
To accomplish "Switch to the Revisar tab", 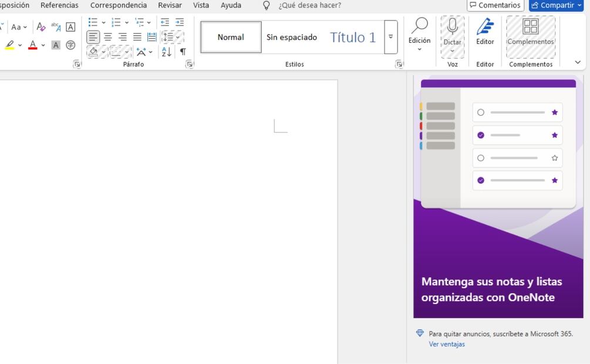I will click(170, 5).
